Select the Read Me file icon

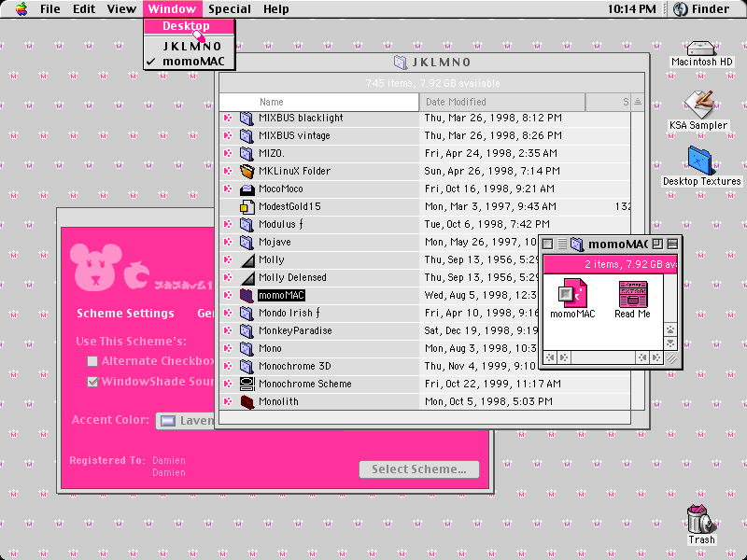click(632, 293)
